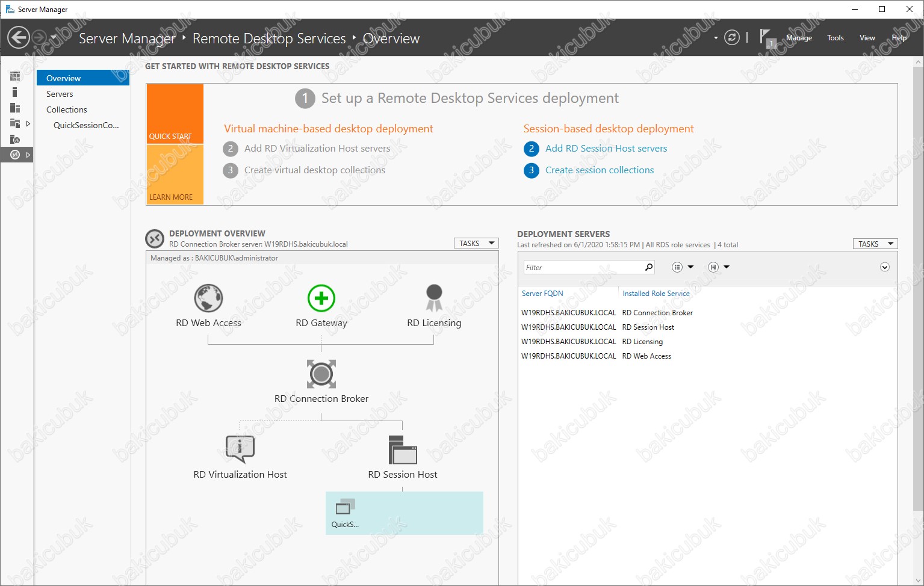
Task: Click the RD Virtualization Host icon
Action: click(x=240, y=449)
